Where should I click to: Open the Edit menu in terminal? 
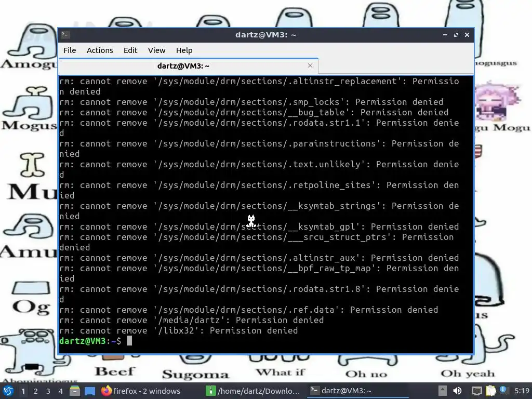tap(130, 50)
